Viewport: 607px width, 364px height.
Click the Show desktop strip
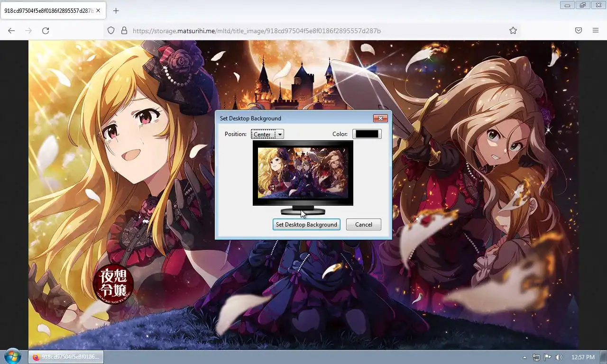coord(604,357)
